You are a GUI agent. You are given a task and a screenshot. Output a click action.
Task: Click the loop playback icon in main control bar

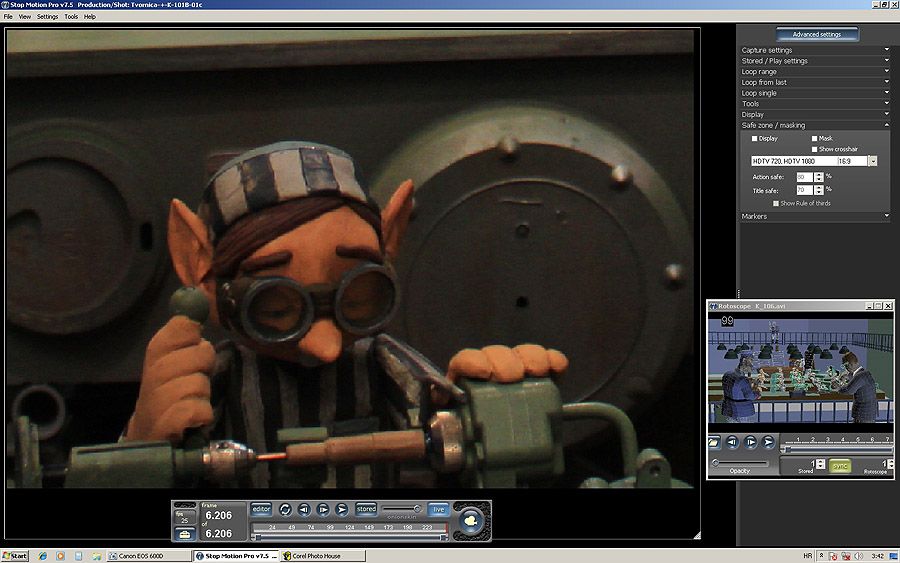[285, 510]
